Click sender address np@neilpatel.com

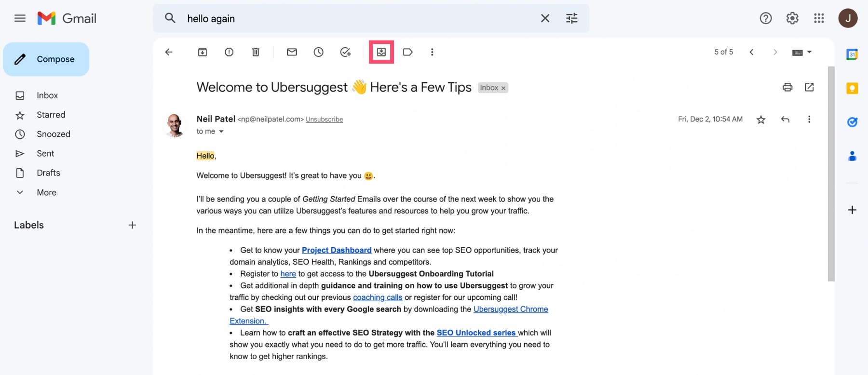tap(271, 119)
